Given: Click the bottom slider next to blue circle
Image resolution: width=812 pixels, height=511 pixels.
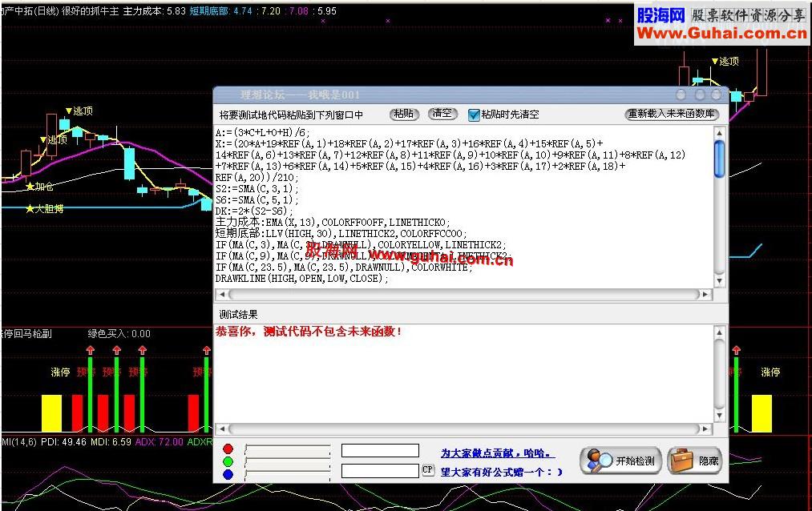Looking at the screenshot, I should (288, 474).
